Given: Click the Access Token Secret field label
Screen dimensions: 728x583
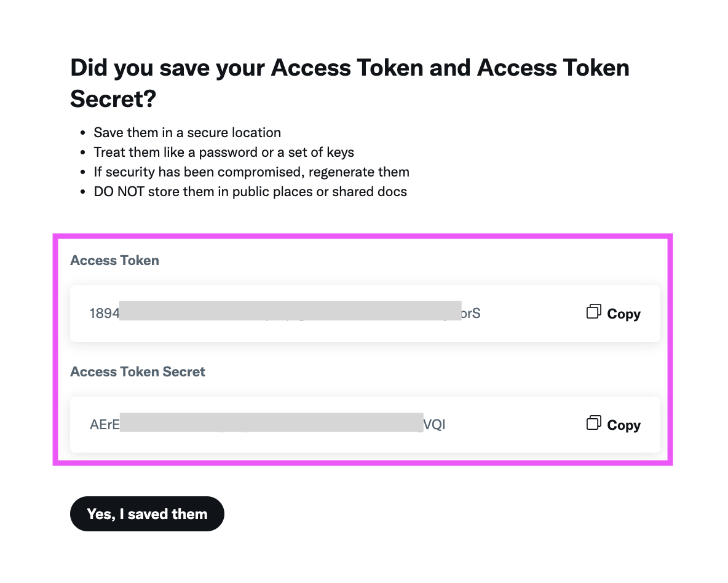Looking at the screenshot, I should (138, 371).
